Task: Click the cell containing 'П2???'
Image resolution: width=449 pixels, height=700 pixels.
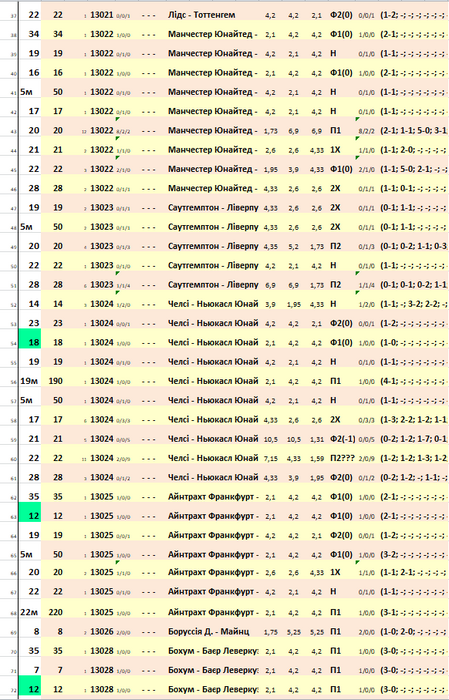Action: coord(342,458)
